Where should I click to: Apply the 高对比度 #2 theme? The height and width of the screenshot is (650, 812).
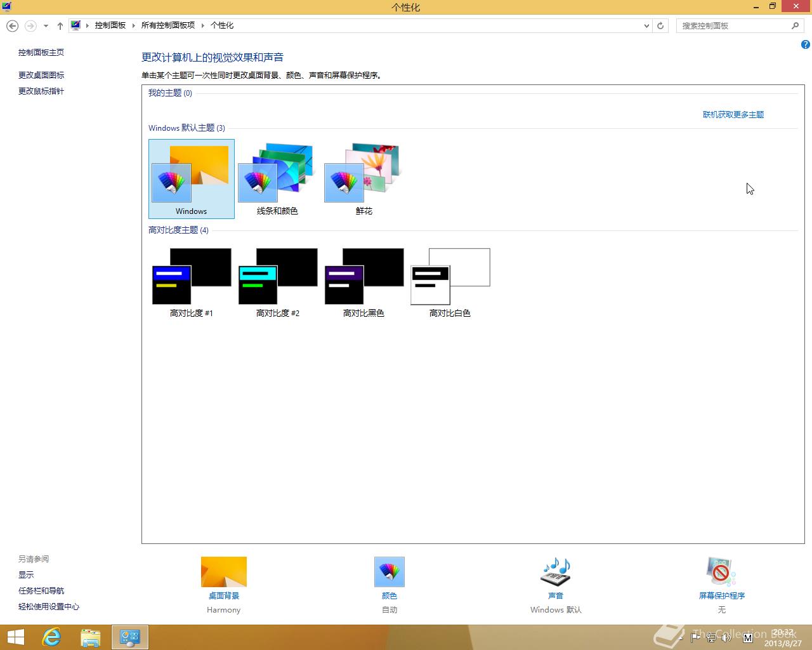point(277,282)
